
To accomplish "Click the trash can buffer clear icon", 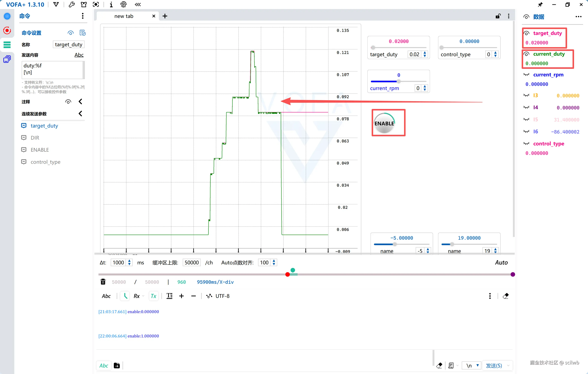I will [x=103, y=282].
